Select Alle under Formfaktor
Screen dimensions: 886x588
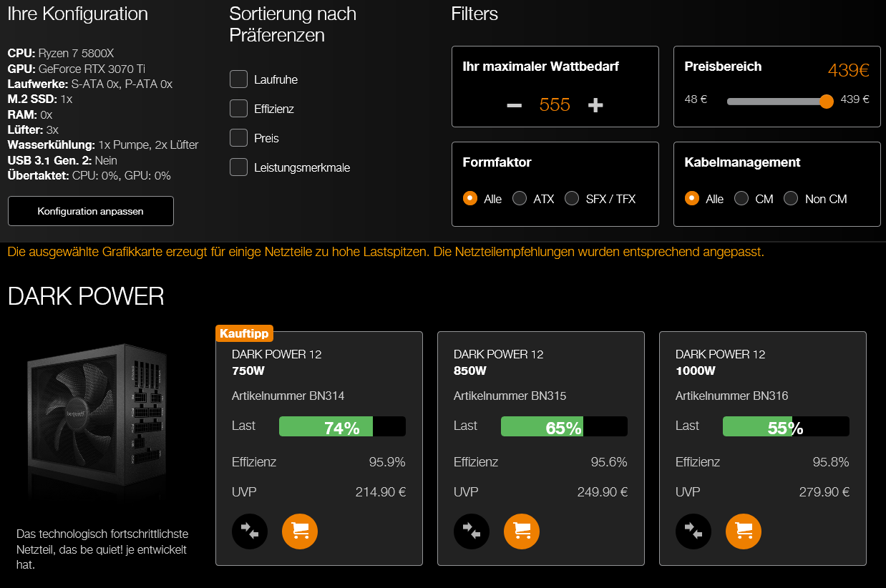470,198
